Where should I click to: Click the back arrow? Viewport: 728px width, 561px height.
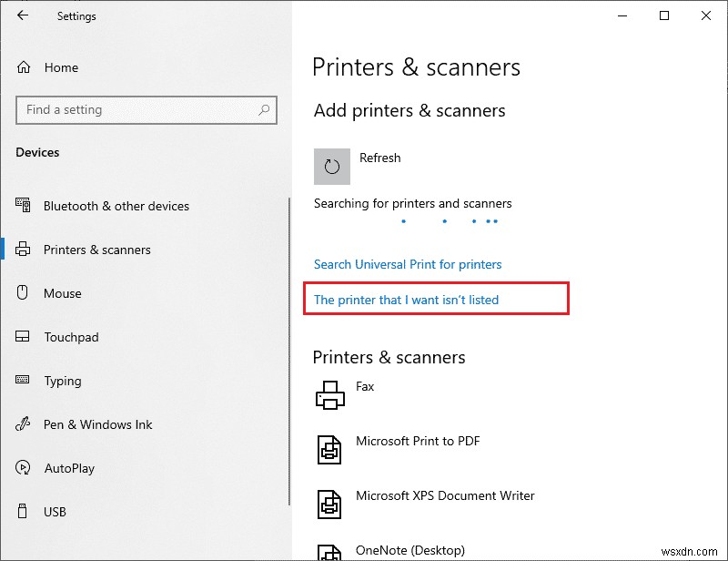tap(22, 15)
